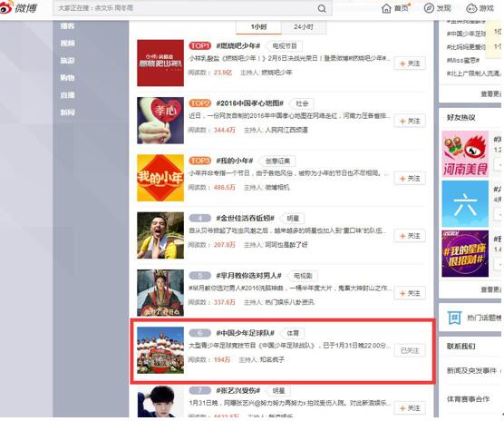The height and width of the screenshot is (421, 504).
Task: Click 已关注 on 中国少年足球队 topic
Action: (x=410, y=350)
